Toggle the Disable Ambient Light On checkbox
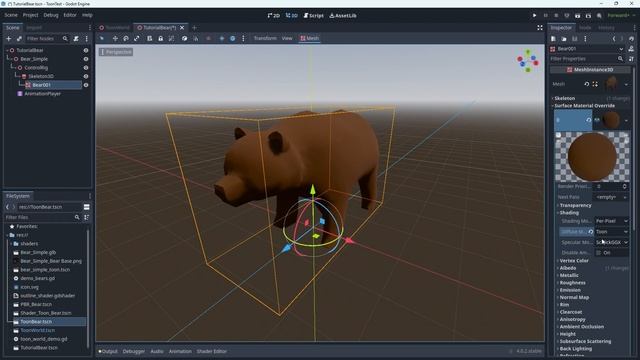640x360 pixels. (599, 253)
